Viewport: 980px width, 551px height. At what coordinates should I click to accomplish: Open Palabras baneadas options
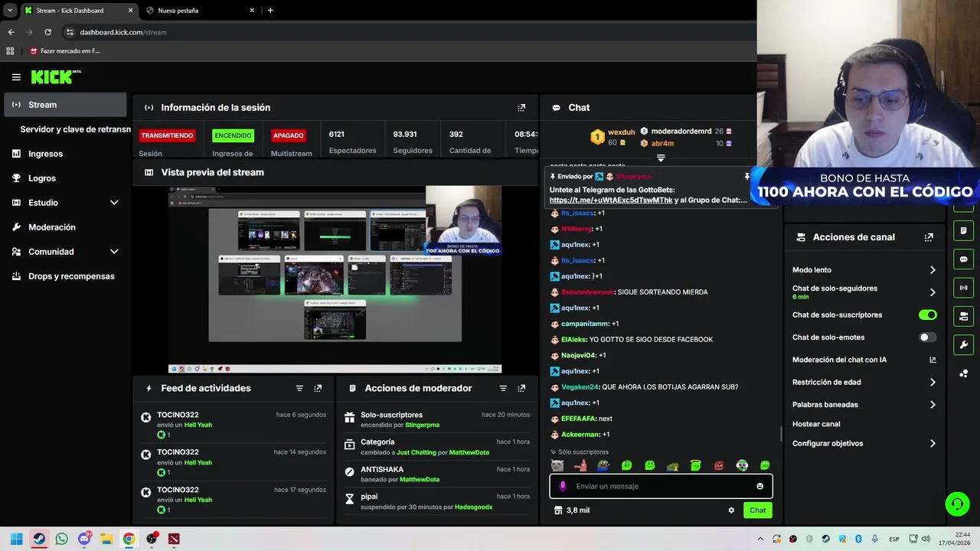tap(864, 404)
